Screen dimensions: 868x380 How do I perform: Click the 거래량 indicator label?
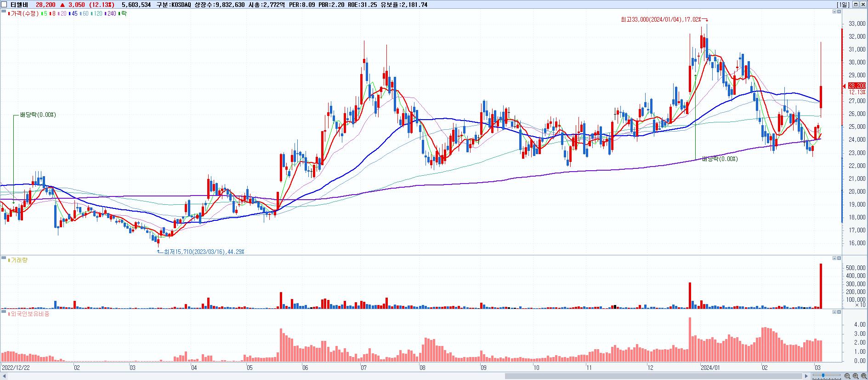pos(19,260)
